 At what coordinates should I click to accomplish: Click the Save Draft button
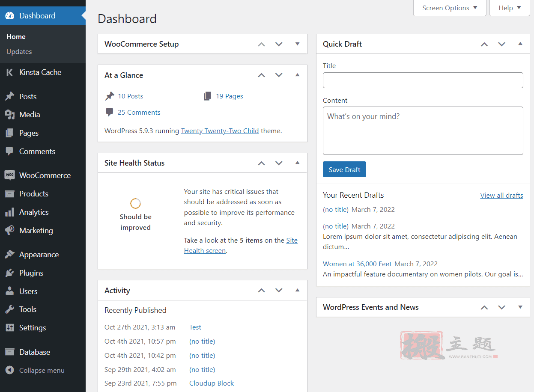coord(344,169)
